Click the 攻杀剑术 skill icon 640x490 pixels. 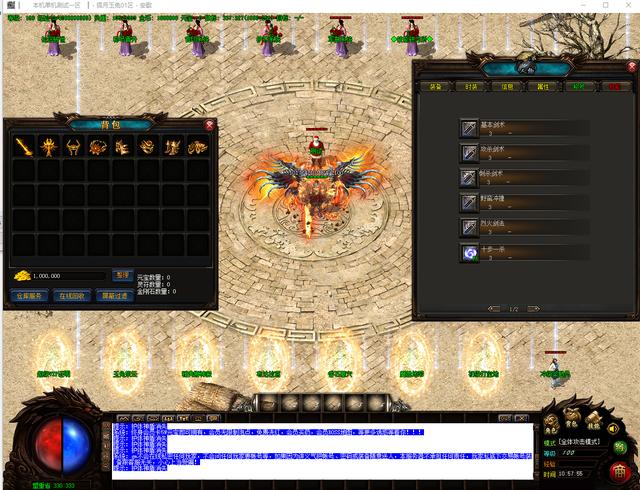[x=469, y=153]
